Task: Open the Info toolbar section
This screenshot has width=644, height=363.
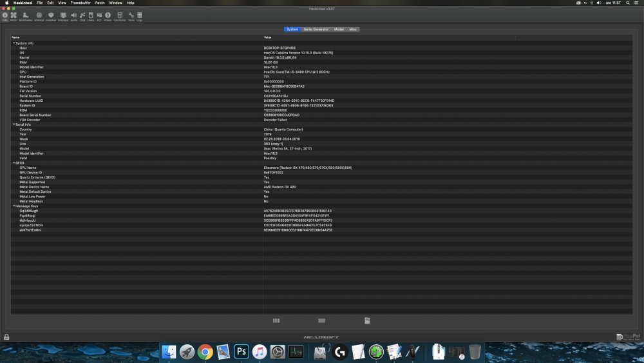Action: pyautogui.click(x=5, y=17)
